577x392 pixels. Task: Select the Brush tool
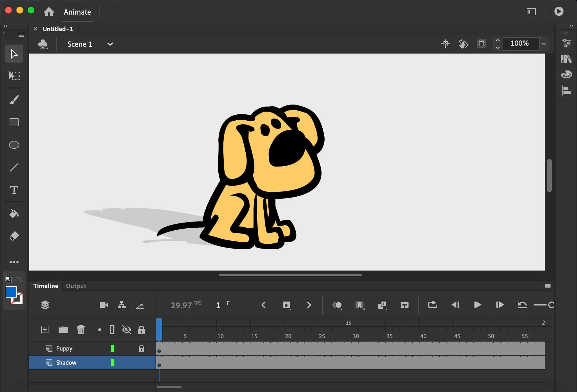pyautogui.click(x=14, y=99)
